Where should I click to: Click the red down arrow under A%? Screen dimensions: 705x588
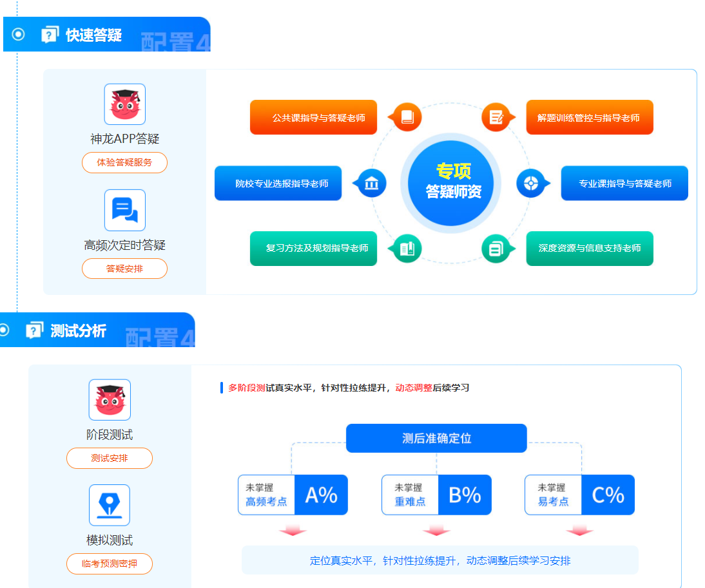click(x=293, y=529)
